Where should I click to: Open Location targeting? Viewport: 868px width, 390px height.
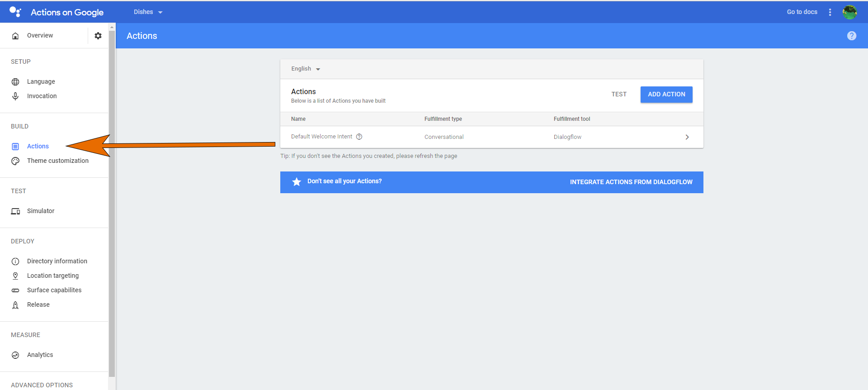(x=53, y=276)
